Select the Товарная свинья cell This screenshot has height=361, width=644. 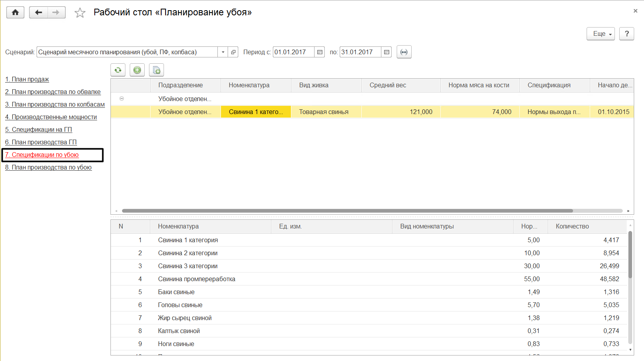tap(326, 112)
